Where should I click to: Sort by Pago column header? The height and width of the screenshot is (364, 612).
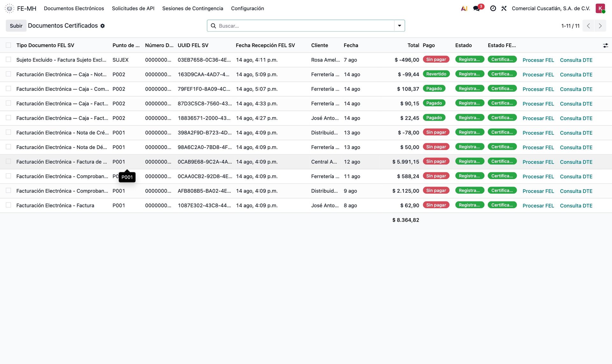pos(428,45)
